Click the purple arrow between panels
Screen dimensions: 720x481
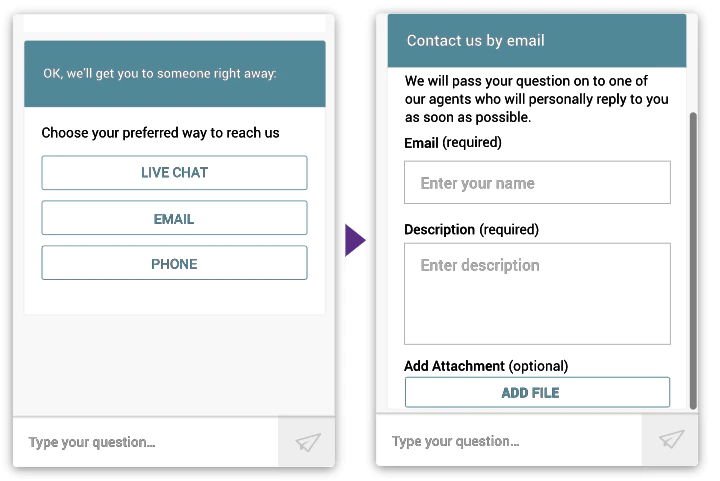click(x=355, y=240)
